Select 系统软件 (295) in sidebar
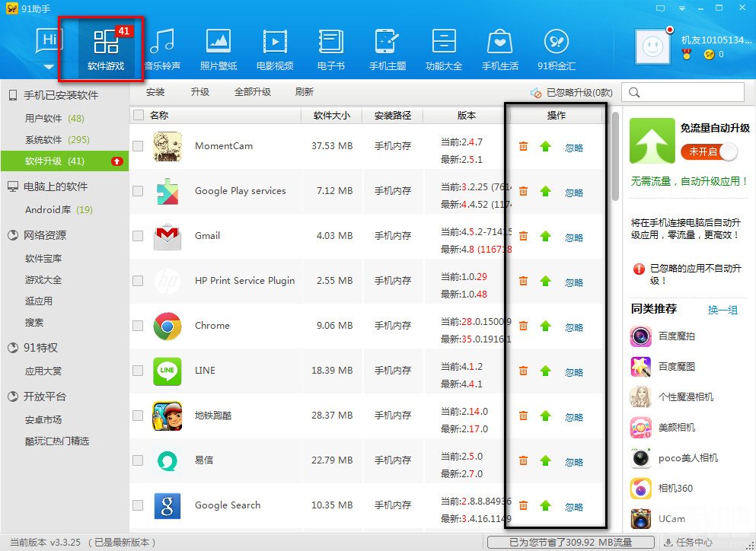The width and height of the screenshot is (756, 551). [57, 139]
